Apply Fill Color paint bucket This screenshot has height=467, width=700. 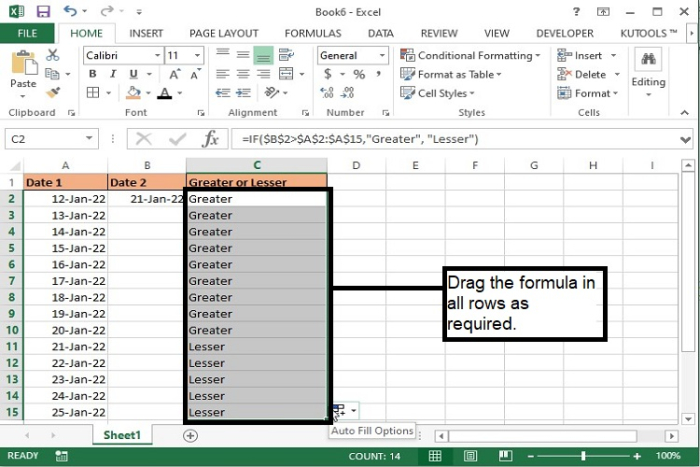[133, 92]
